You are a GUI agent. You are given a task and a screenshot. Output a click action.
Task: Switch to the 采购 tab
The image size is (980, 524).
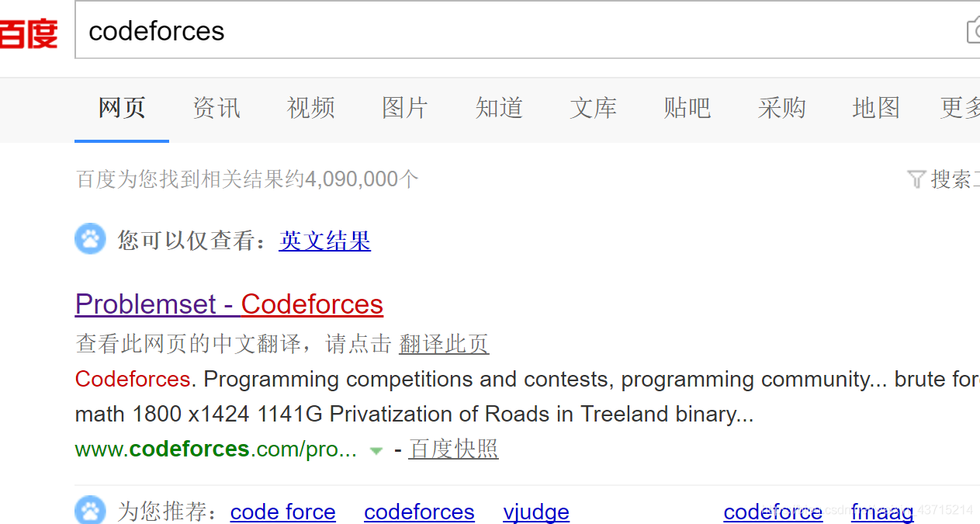coord(782,107)
